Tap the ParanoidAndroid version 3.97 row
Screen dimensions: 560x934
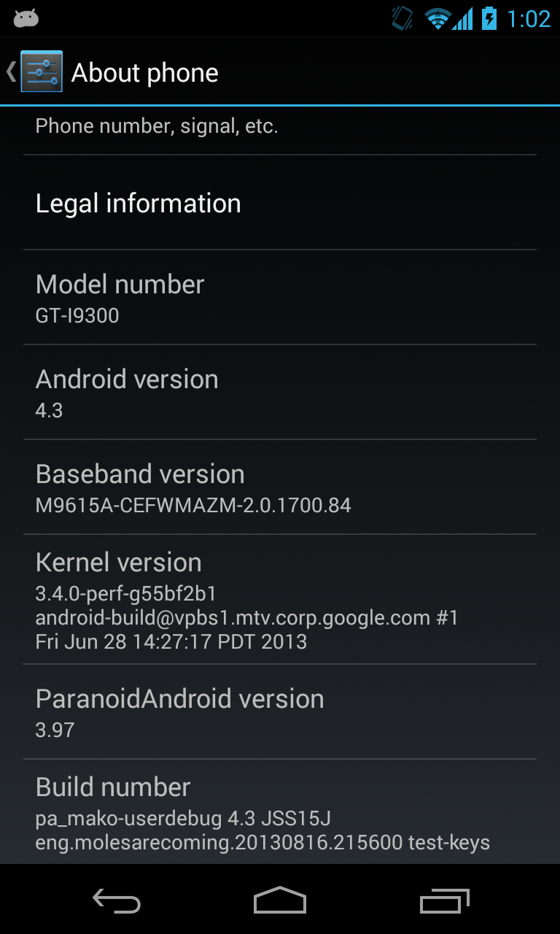tap(280, 712)
